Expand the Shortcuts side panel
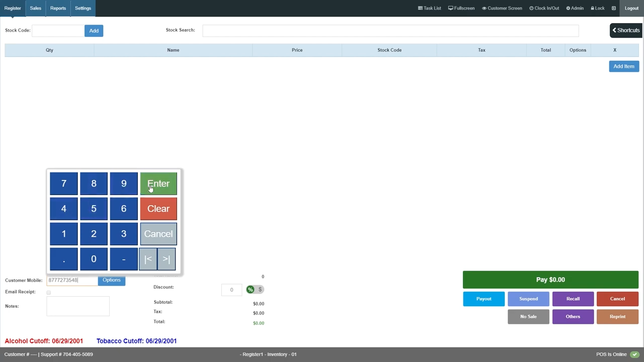Screen dimensions: 644x362 pyautogui.click(x=626, y=30)
